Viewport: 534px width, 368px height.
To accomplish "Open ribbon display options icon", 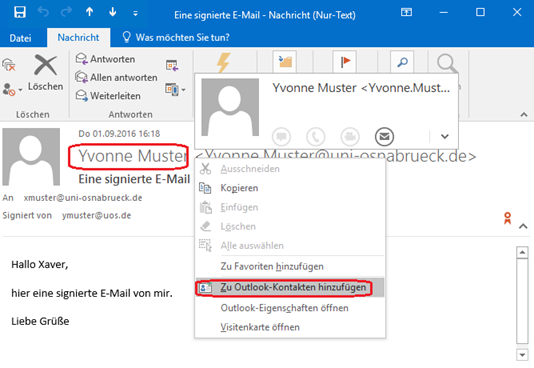I will [406, 13].
